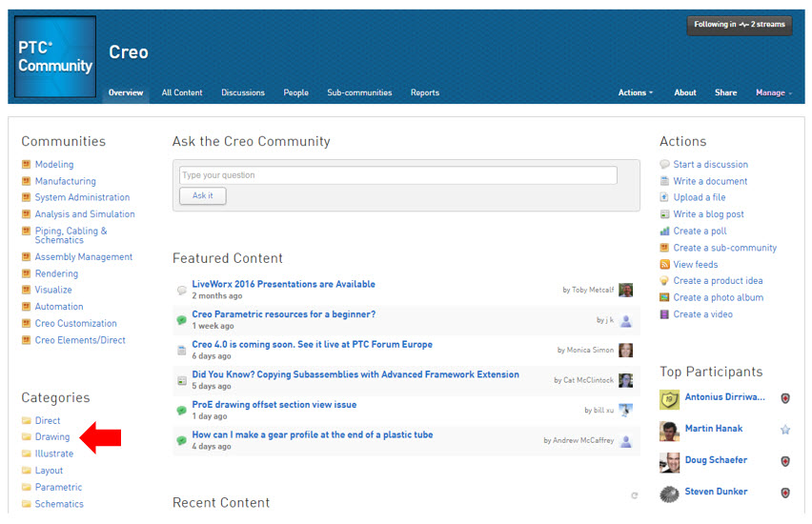Open Analysis and Simulation community
The height and width of the screenshot is (524, 812).
[x=85, y=213]
